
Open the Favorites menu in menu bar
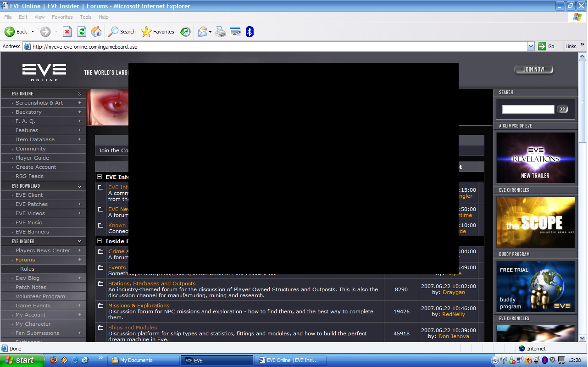(62, 17)
